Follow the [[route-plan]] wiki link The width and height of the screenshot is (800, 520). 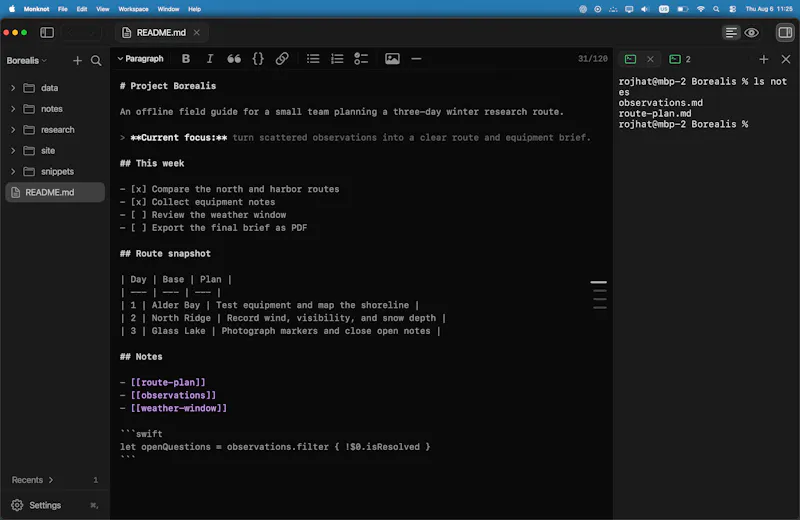[168, 382]
